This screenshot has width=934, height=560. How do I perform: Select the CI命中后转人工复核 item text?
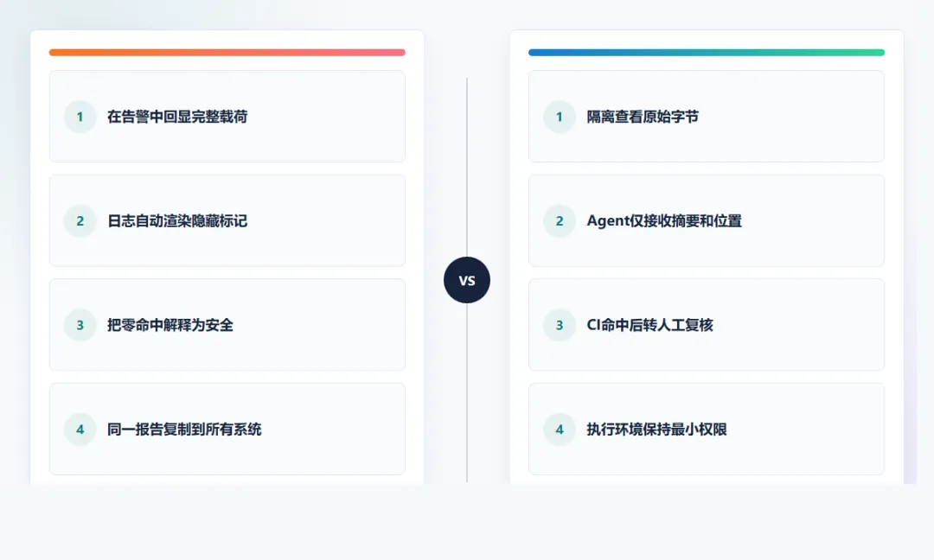[x=649, y=325]
